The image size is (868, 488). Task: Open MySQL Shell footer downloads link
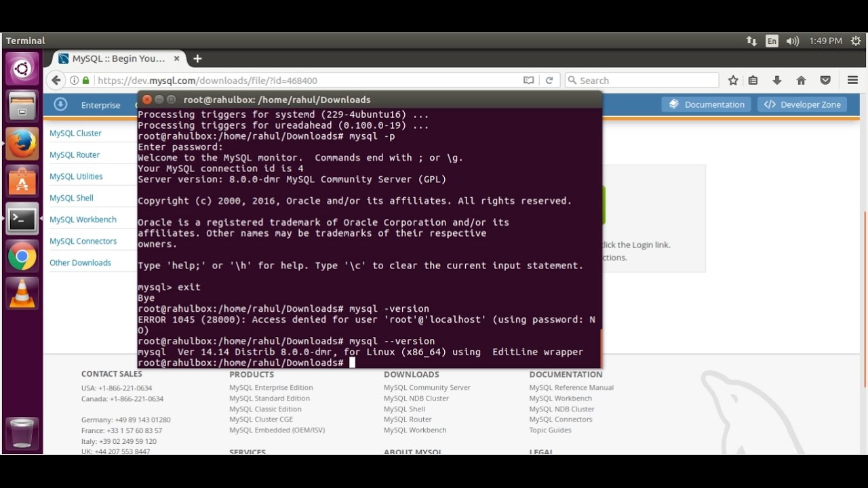404,409
